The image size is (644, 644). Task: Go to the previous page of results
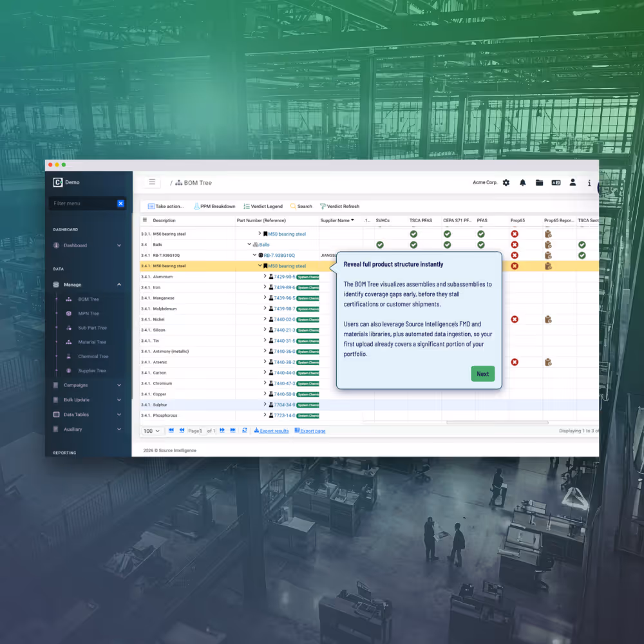click(x=182, y=430)
